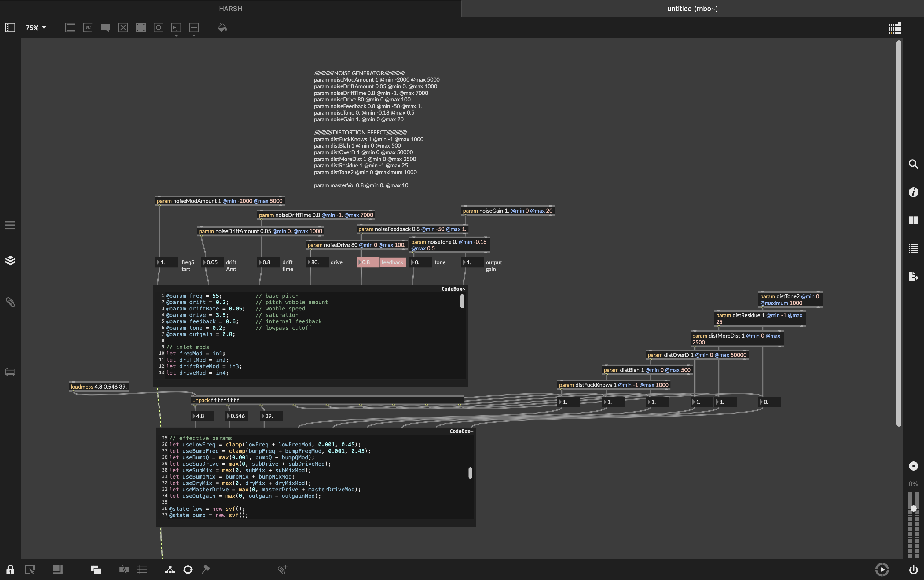Open the 75% zoom level dropdown
Screen dimensions: 924x580
pyautogui.click(x=36, y=28)
